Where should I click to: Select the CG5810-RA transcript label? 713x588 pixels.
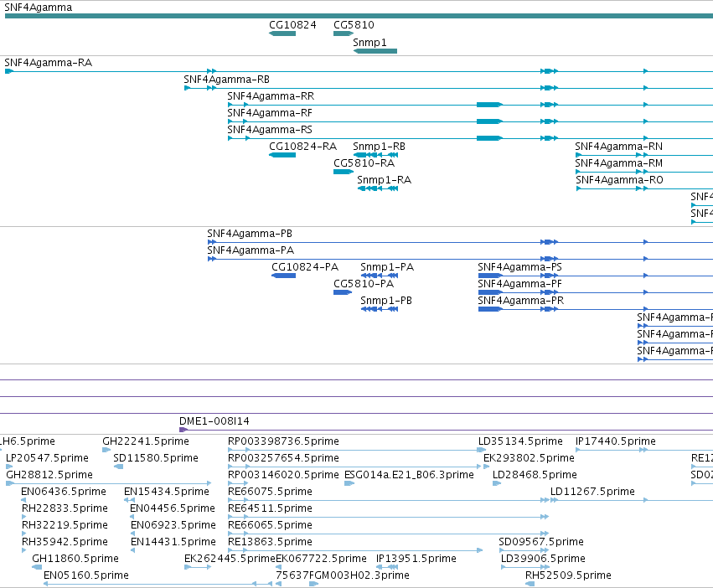(x=364, y=163)
